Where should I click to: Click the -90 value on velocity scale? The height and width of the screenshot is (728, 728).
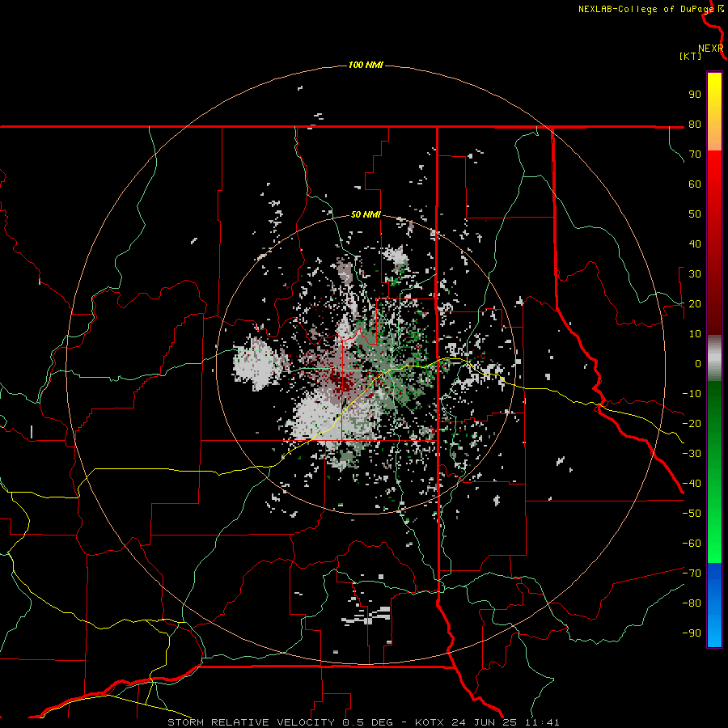point(692,633)
